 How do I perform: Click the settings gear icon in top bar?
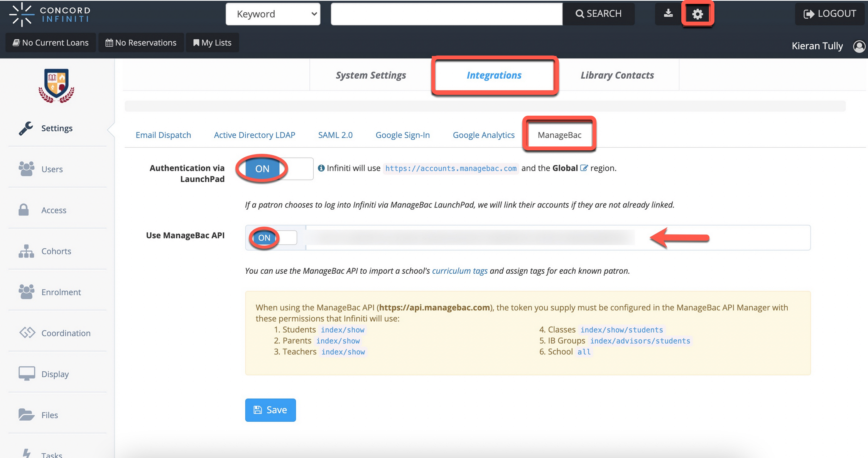(697, 13)
